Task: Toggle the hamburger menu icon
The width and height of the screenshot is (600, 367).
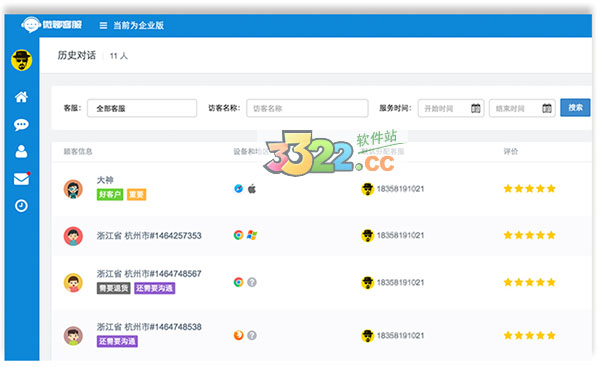Action: (103, 25)
